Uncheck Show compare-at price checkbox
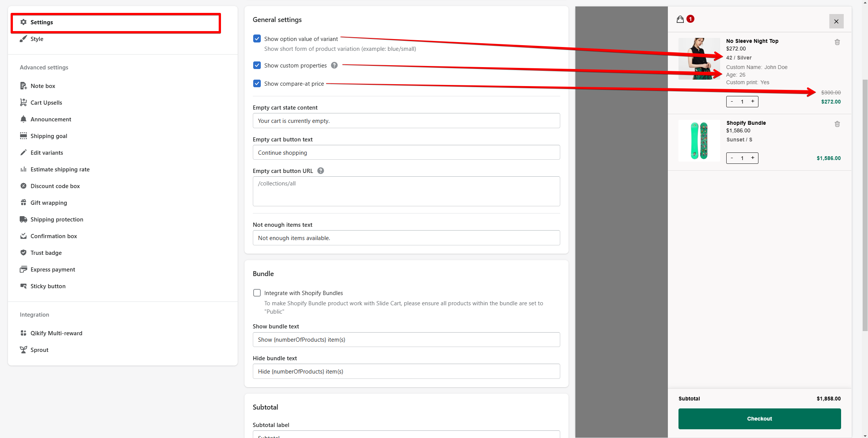This screenshot has width=868, height=438. (257, 83)
